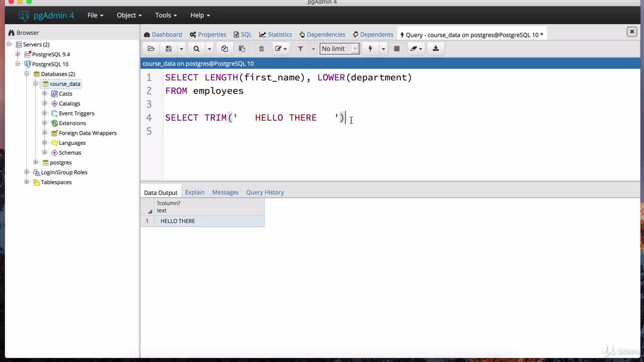Select result row number 1
Image resolution: width=644 pixels, height=362 pixels.
click(147, 221)
